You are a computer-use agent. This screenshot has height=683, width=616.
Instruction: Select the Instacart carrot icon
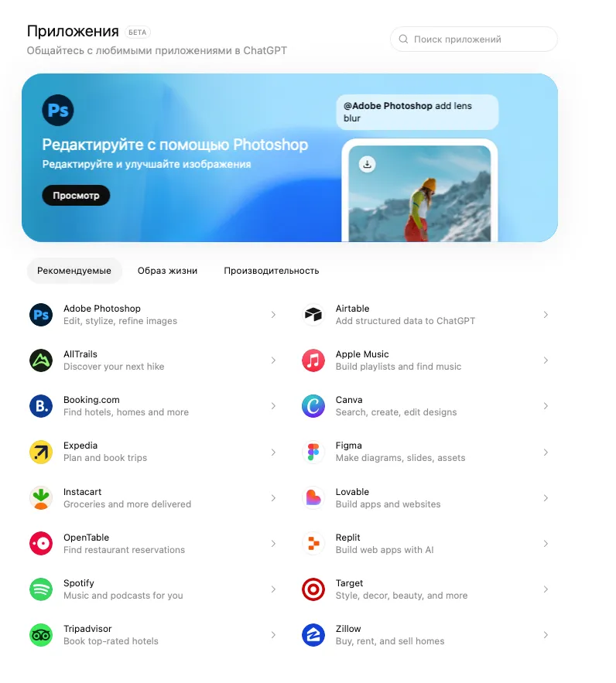tap(41, 498)
